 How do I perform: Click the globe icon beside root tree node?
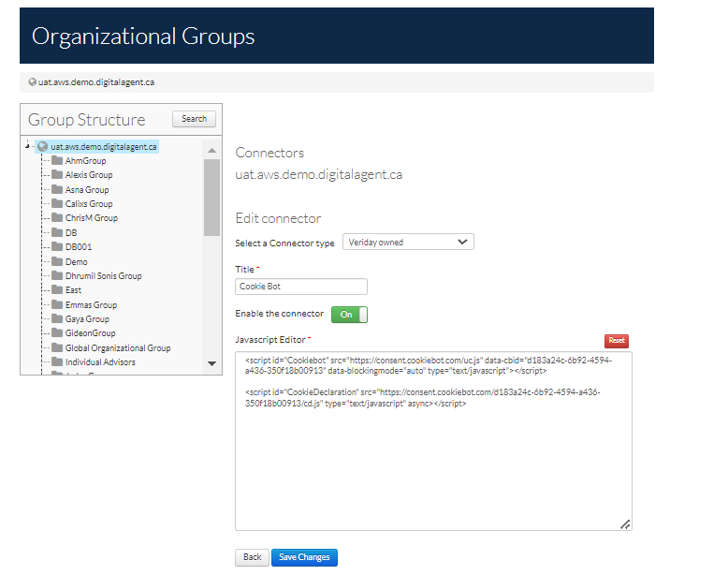tap(43, 147)
